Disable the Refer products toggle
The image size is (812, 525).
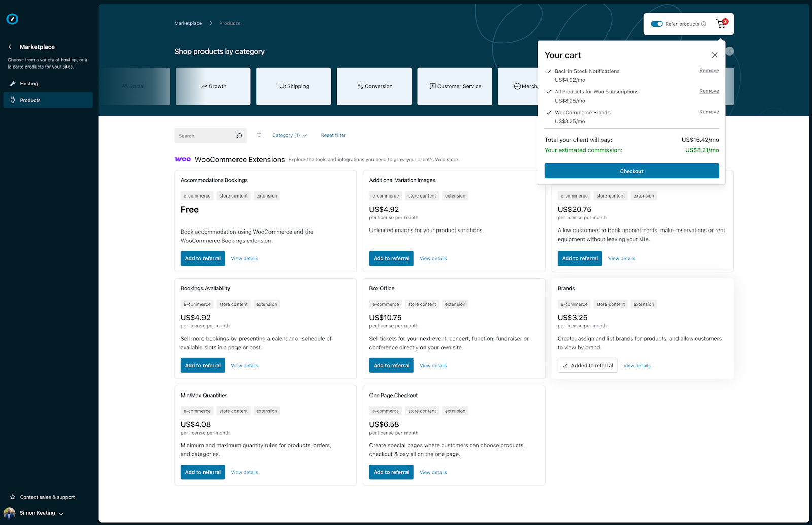tap(656, 23)
